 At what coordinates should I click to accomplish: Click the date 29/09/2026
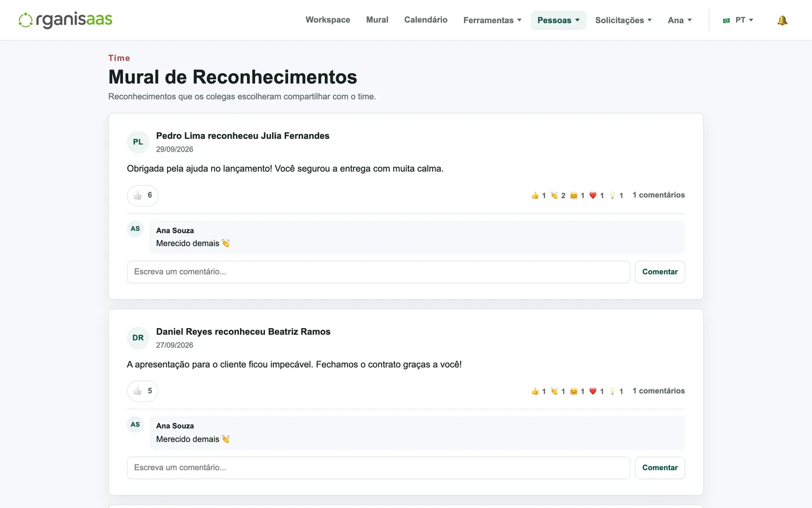[175, 149]
